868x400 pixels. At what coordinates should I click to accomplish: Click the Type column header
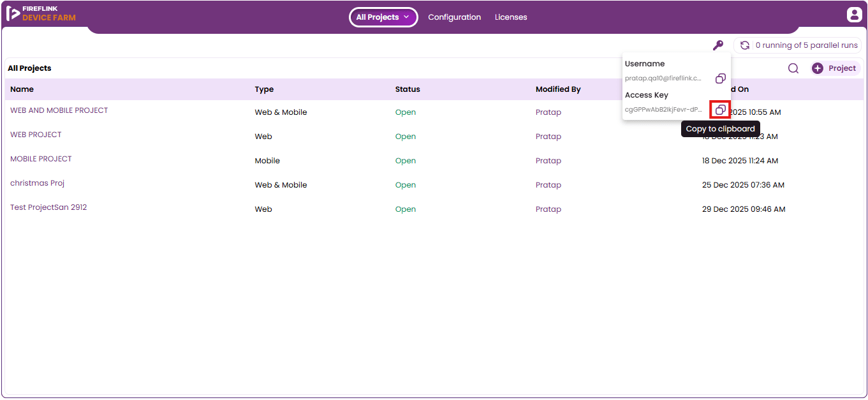(x=264, y=89)
